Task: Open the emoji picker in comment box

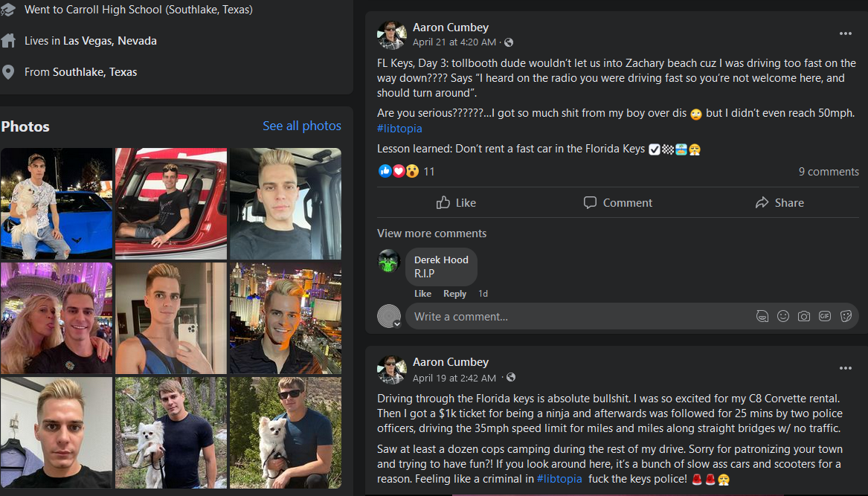Action: click(x=782, y=316)
